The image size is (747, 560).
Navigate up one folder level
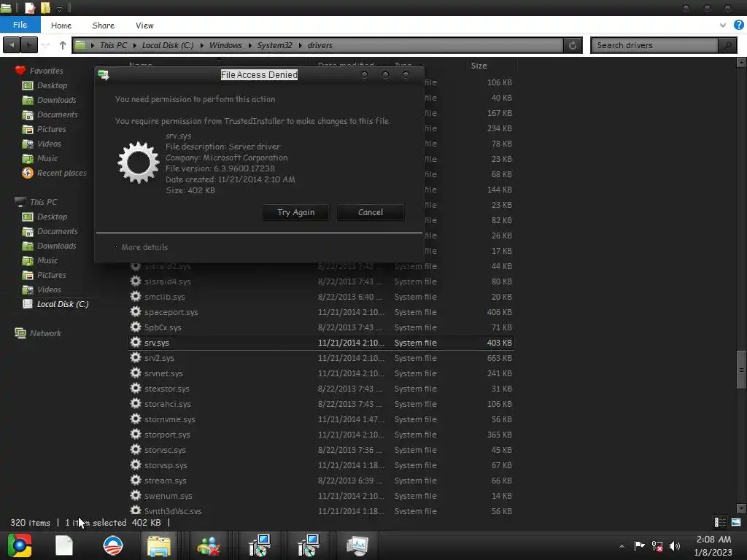63,45
